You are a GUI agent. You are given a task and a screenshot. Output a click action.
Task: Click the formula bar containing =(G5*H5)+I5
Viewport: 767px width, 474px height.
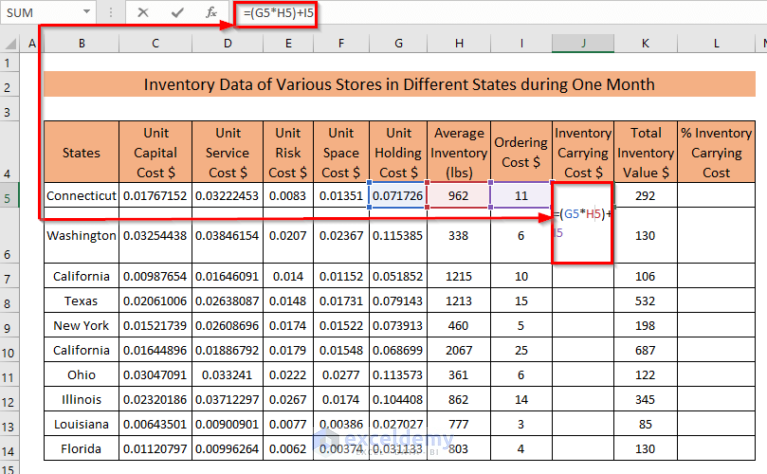tap(499, 13)
